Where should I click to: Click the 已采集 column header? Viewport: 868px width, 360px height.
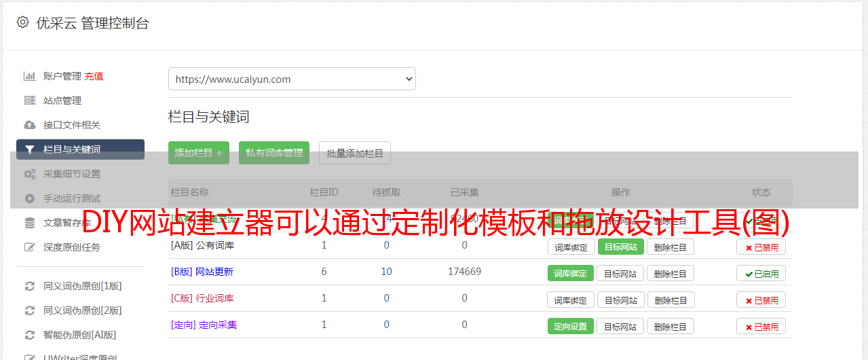(x=464, y=192)
